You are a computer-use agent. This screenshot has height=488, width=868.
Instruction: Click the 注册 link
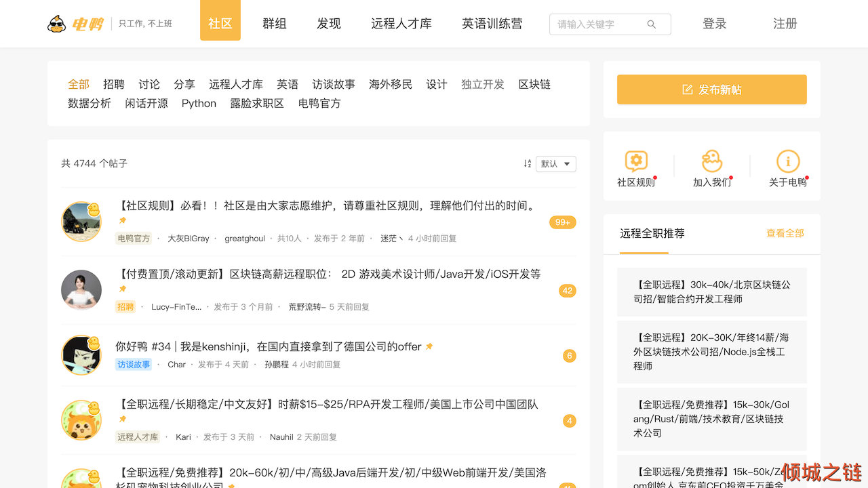point(785,24)
